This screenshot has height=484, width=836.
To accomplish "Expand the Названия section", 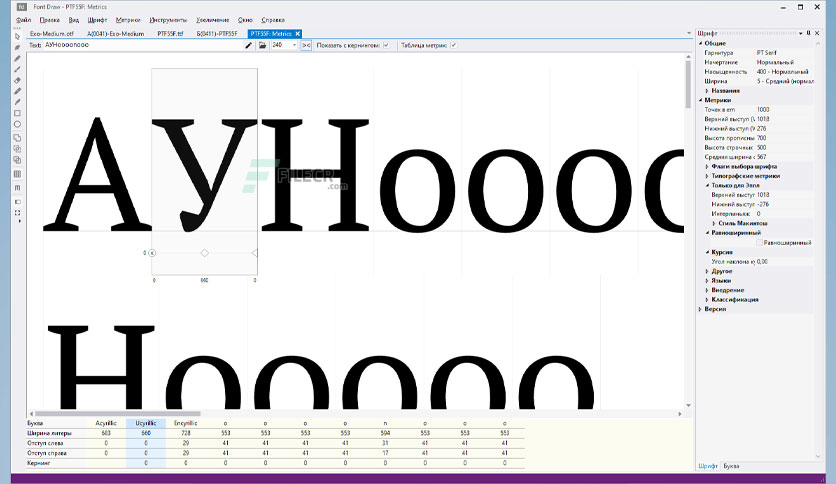I will [708, 91].
